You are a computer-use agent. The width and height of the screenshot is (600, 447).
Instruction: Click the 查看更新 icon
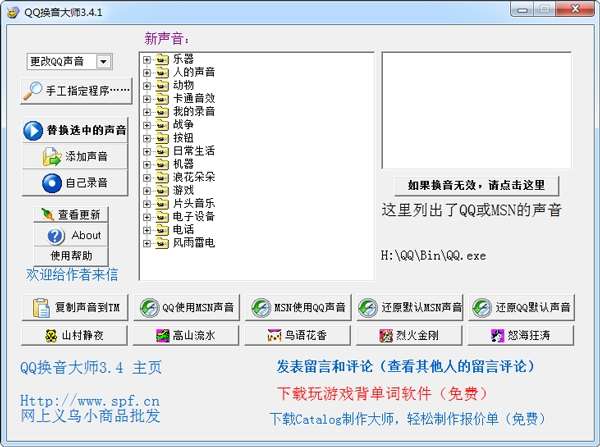click(x=48, y=215)
